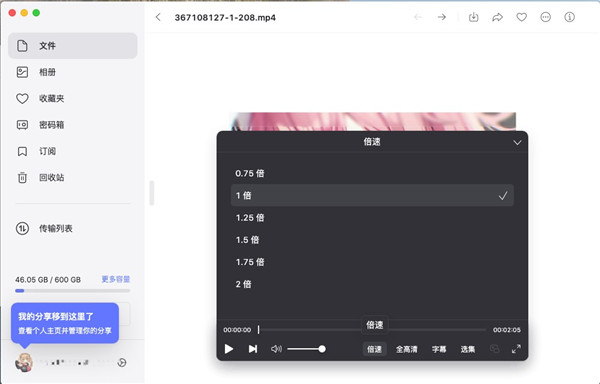Open the 选集 episode list
The image size is (600, 384).
pos(468,349)
